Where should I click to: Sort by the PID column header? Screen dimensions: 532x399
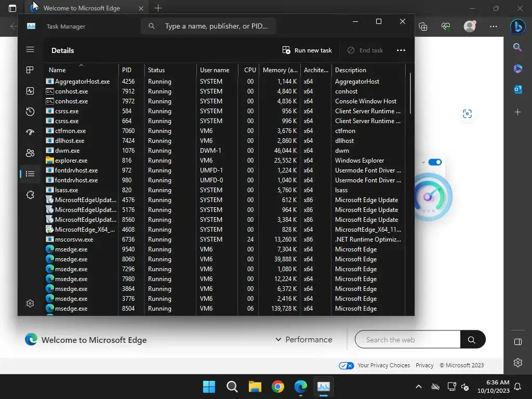[x=131, y=70]
